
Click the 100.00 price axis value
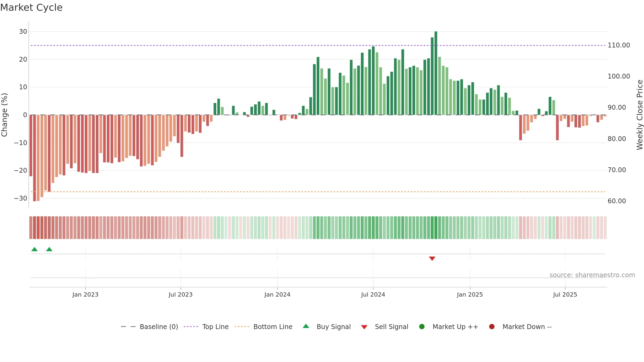619,76
